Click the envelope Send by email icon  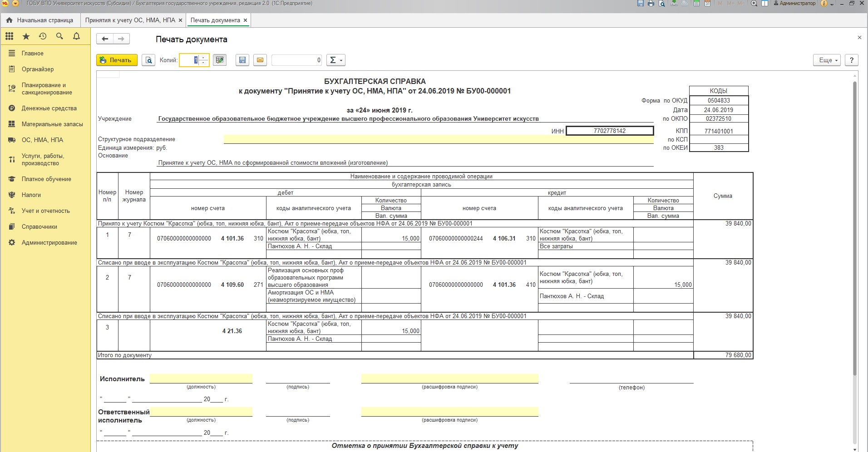(x=260, y=60)
